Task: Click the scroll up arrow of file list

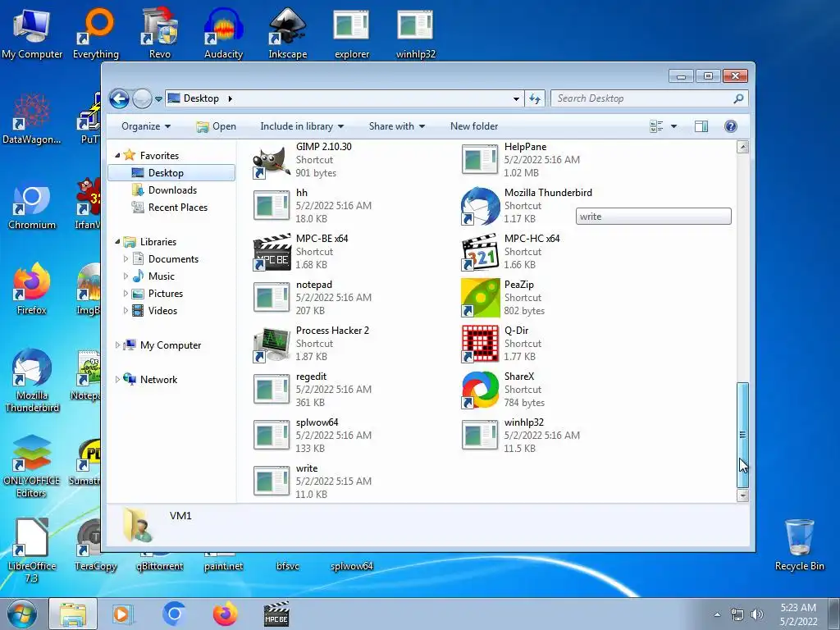Action: (742, 147)
